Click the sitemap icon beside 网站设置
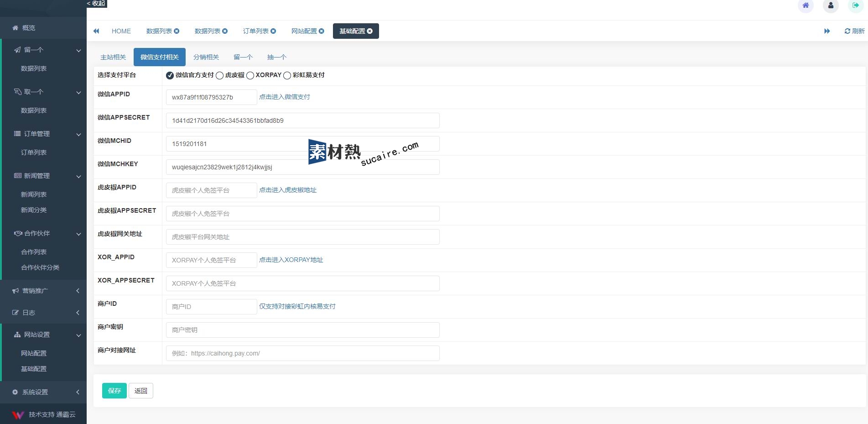Screen dimensions: 868x424 [17, 335]
